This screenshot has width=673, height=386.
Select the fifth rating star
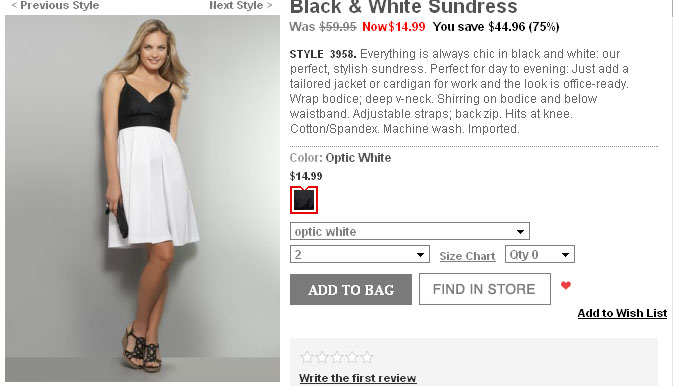(367, 357)
